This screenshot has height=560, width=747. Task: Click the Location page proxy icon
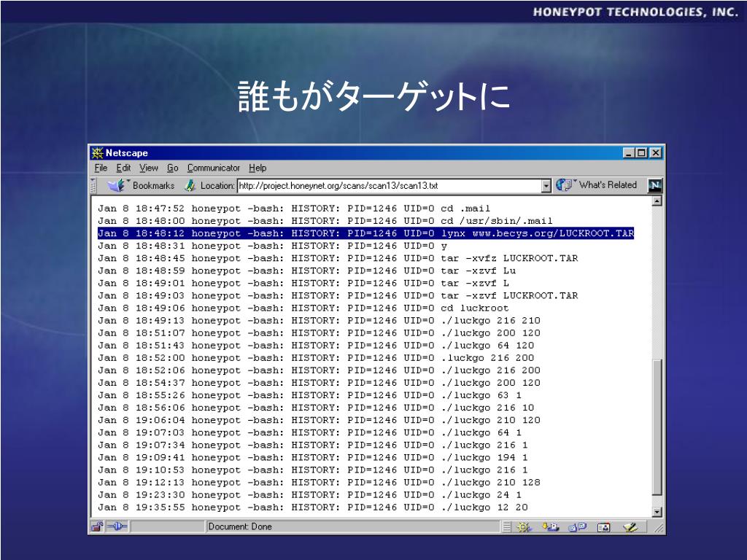click(x=190, y=185)
